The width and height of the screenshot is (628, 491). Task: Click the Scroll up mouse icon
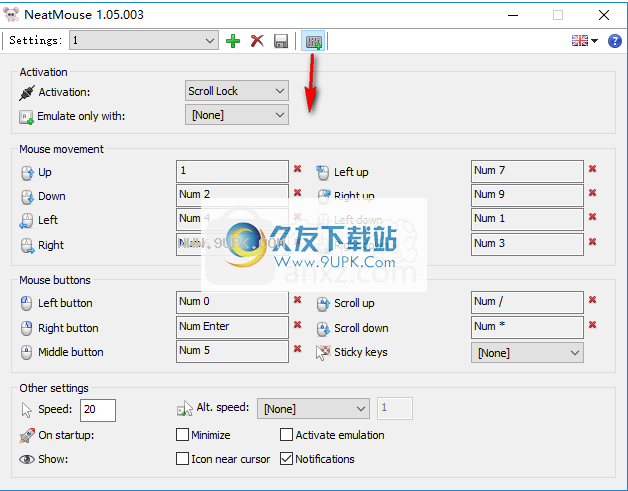[x=323, y=304]
